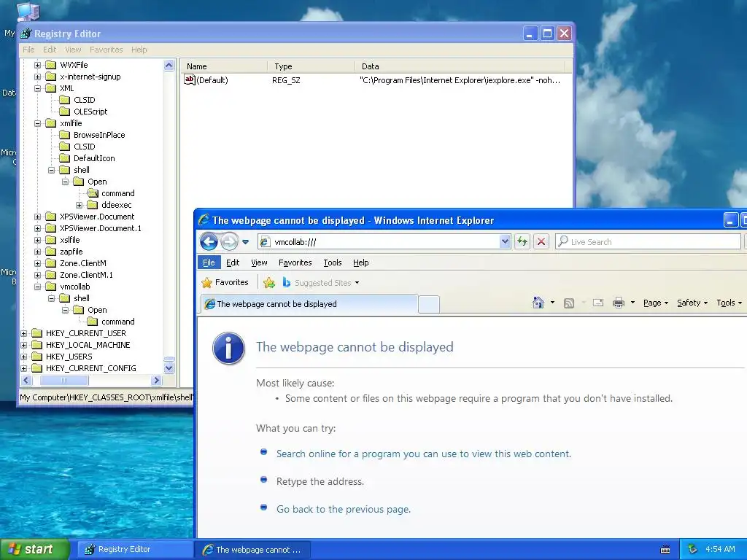Screen dimensions: 747x560
Task: Open the IE Help menu
Action: tap(360, 262)
